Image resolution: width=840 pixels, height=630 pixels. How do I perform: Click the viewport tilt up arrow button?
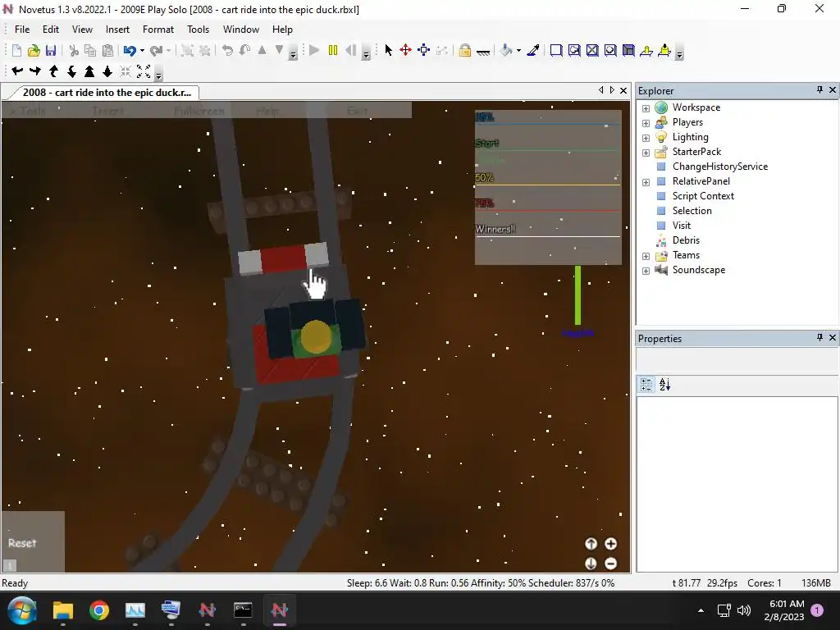pos(591,544)
